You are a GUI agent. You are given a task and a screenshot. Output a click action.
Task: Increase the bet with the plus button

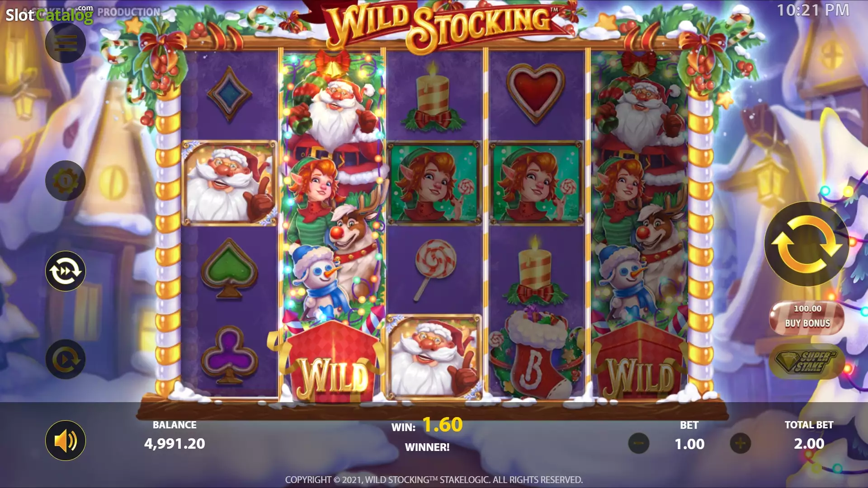(741, 444)
